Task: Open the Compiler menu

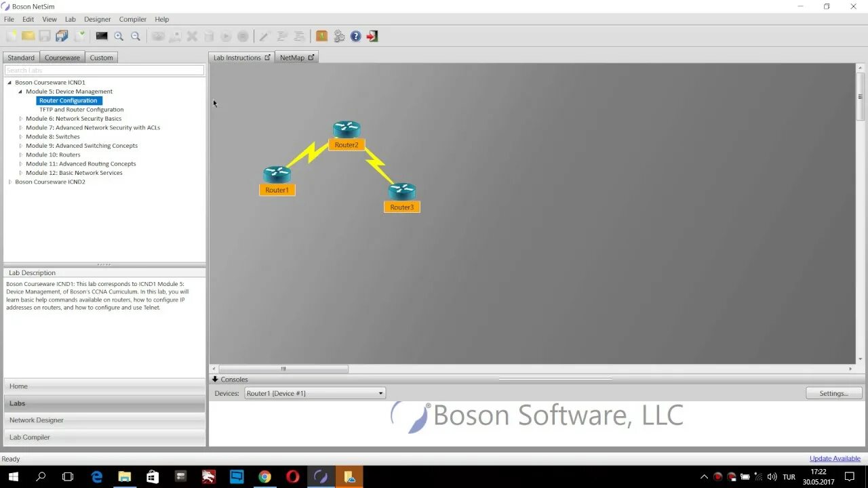Action: 133,19
